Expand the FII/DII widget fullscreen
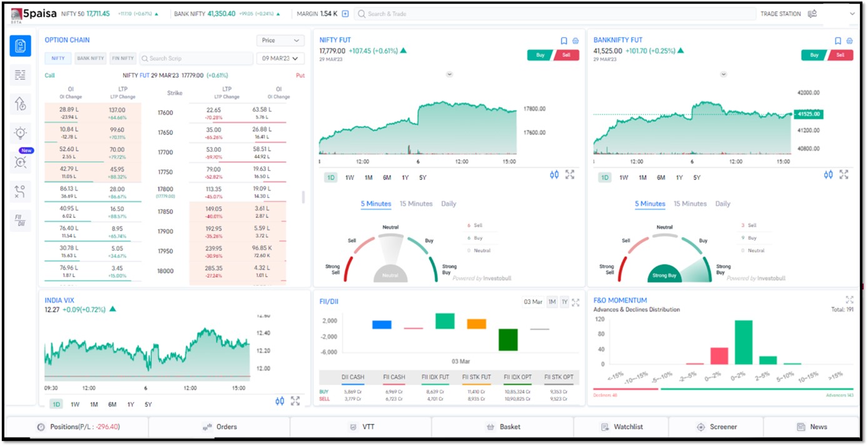 click(x=576, y=302)
